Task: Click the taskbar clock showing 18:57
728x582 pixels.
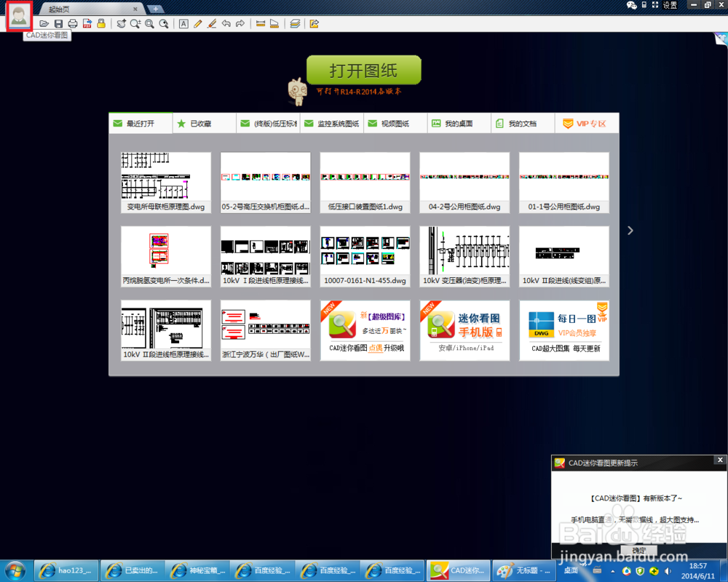Action: click(x=698, y=571)
